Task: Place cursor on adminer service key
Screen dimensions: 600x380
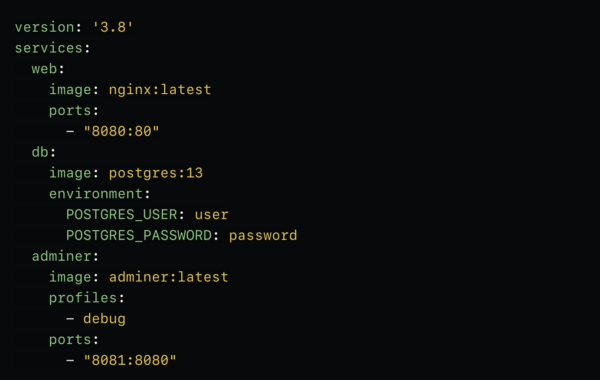Action: pos(61,256)
